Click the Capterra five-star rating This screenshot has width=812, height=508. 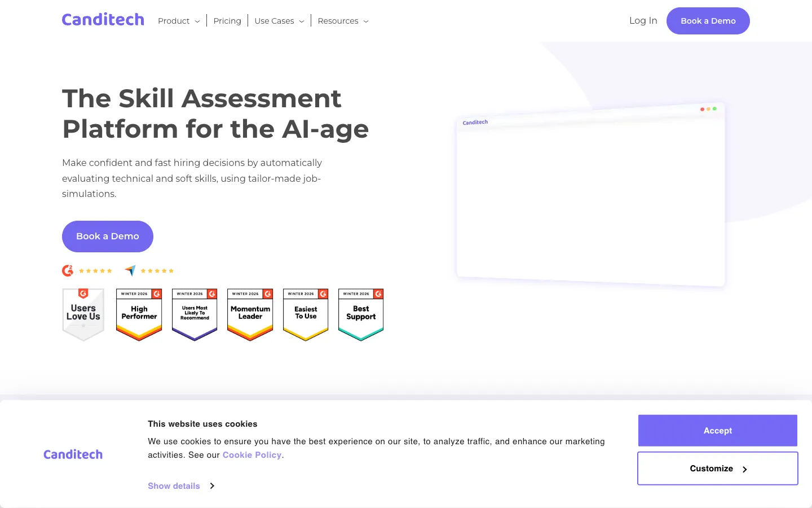157,271
